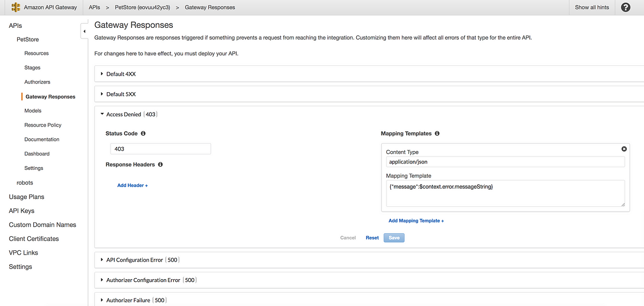
Task: Click the Amazon API Gateway logo icon
Action: [16, 8]
